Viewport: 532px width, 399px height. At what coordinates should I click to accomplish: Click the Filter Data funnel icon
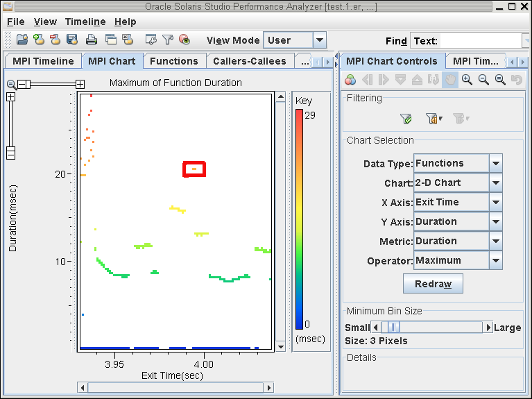point(168,40)
